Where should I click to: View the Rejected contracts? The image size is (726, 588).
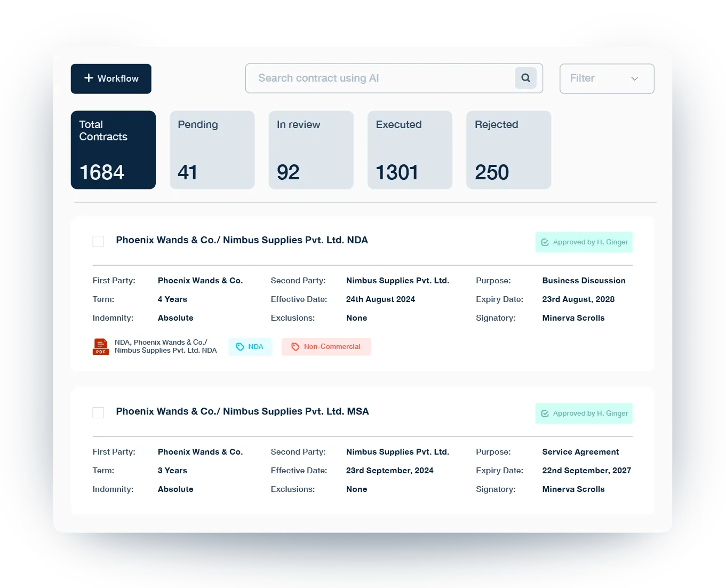(x=508, y=150)
